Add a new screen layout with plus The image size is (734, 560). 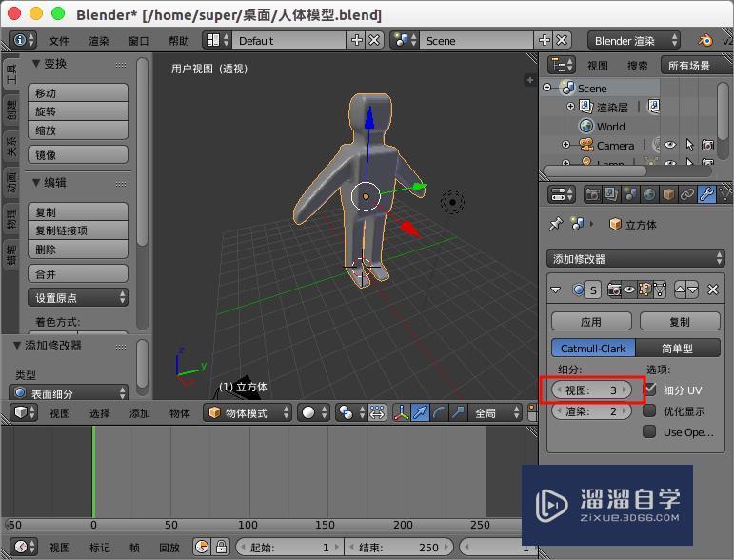pyautogui.click(x=357, y=40)
